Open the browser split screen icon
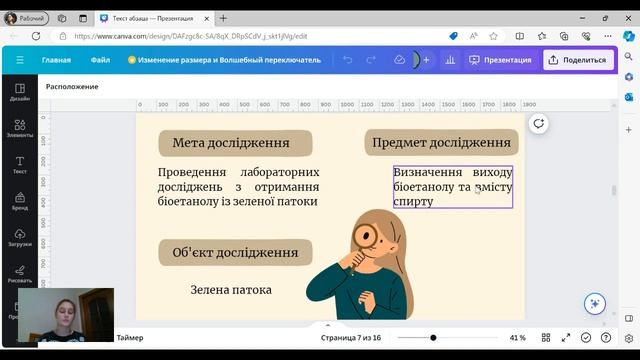This screenshot has width=640, height=360. [x=520, y=36]
